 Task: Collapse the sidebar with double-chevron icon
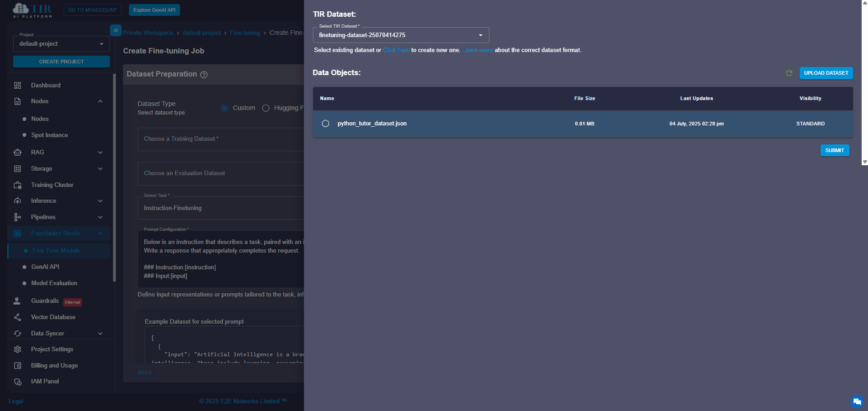(116, 30)
